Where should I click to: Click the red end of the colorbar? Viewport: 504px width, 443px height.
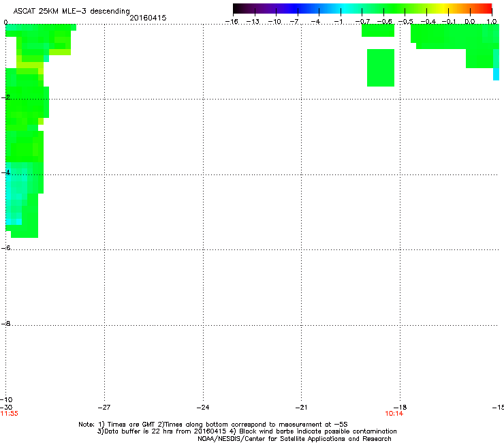click(486, 8)
